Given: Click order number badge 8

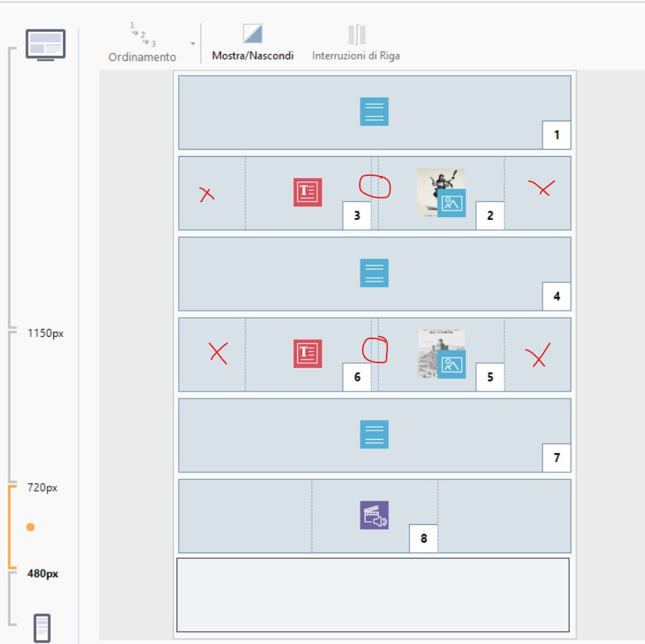Looking at the screenshot, I should click(424, 538).
